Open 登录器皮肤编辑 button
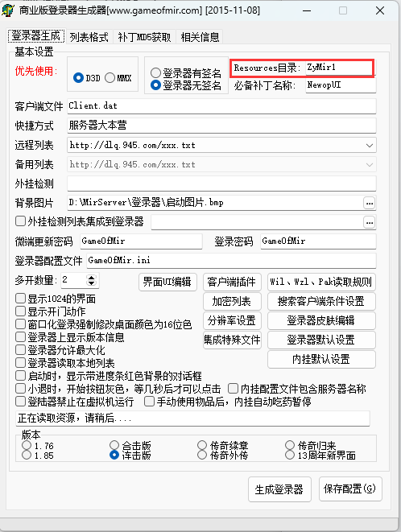 click(321, 320)
